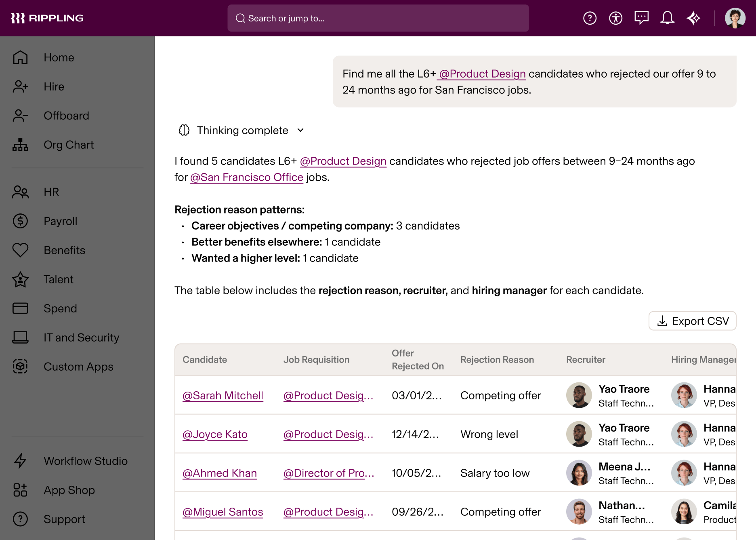Image resolution: width=756 pixels, height=540 pixels.
Task: Open IT and Security label
Action: point(82,337)
